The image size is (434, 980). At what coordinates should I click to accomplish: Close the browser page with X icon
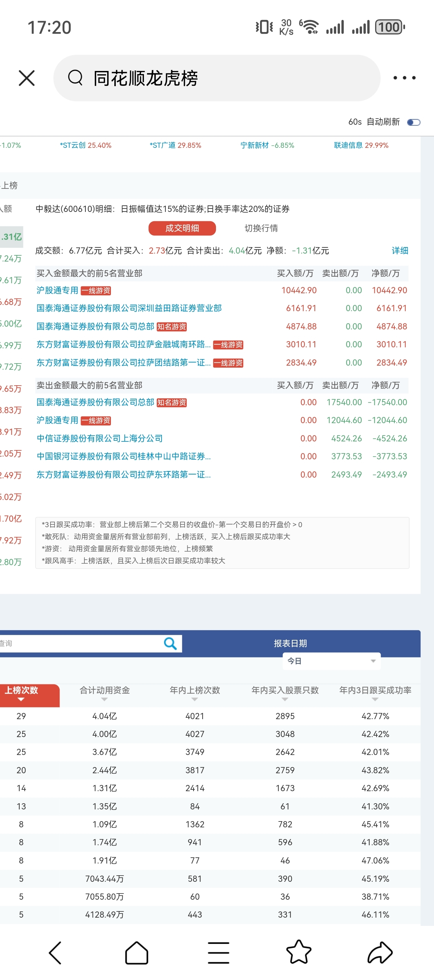27,78
